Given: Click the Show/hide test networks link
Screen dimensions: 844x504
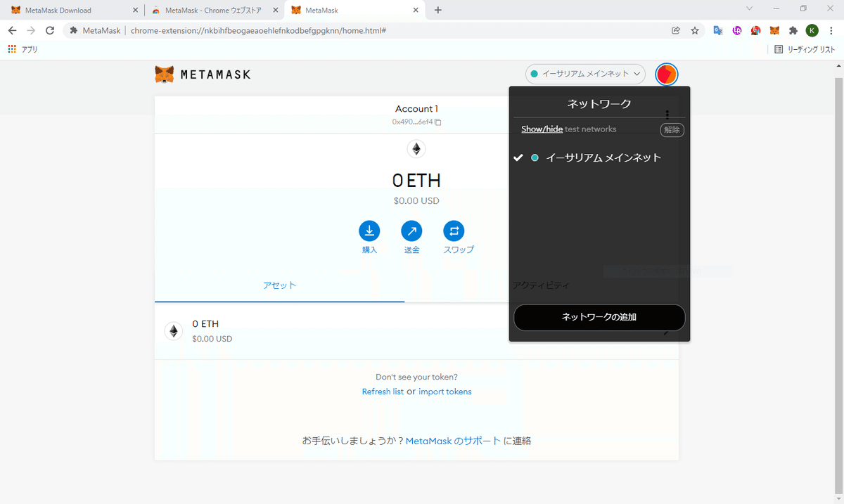Looking at the screenshot, I should click(x=542, y=129).
